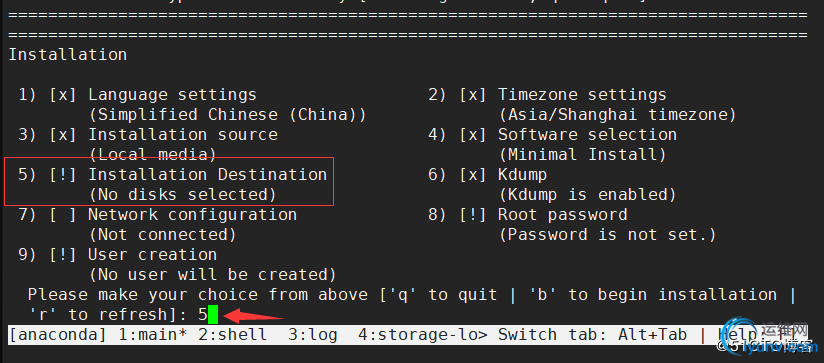Image resolution: width=824 pixels, height=363 pixels.
Task: Select the Installation source entry
Action: pos(183,135)
